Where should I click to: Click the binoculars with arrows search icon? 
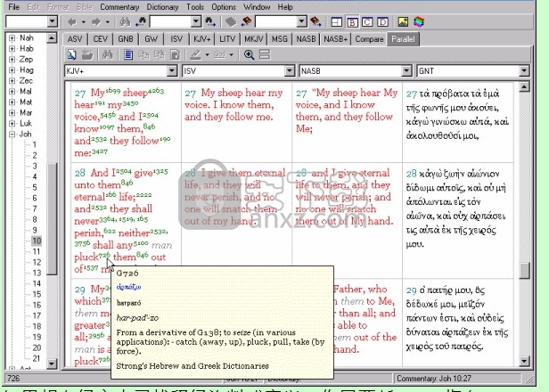tap(141, 22)
